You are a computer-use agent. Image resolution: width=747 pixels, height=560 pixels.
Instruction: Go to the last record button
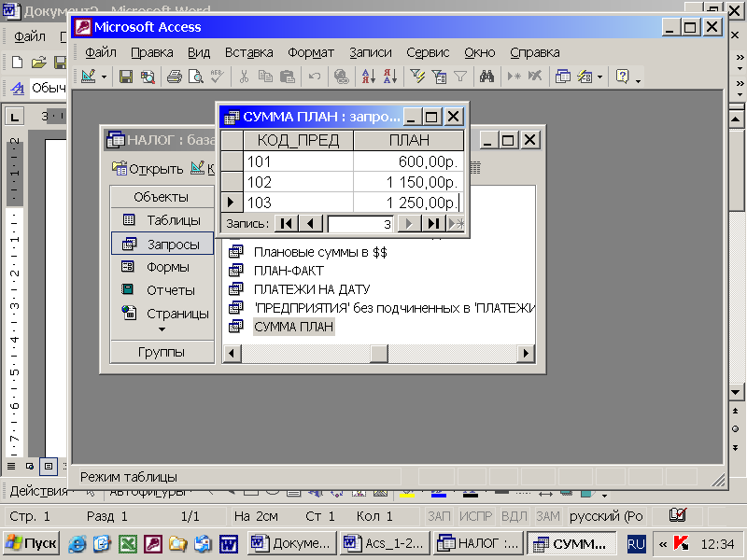433,223
